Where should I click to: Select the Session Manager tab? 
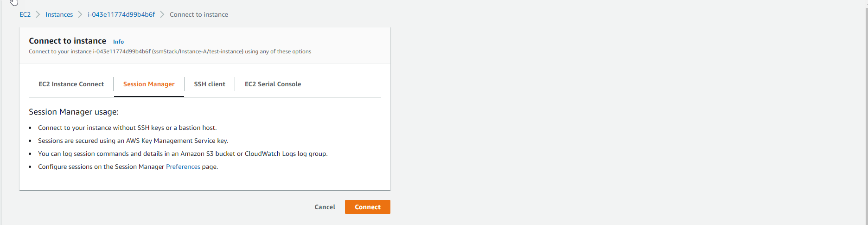(149, 84)
